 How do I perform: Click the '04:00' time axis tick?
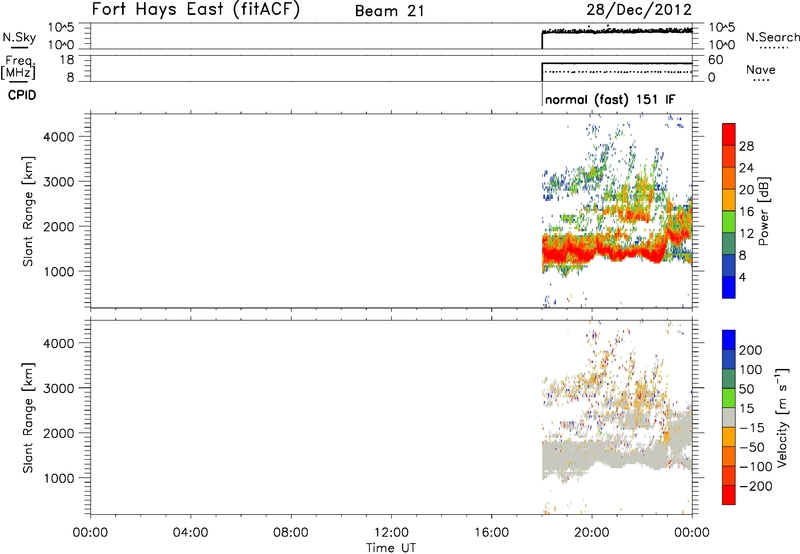[x=190, y=533]
